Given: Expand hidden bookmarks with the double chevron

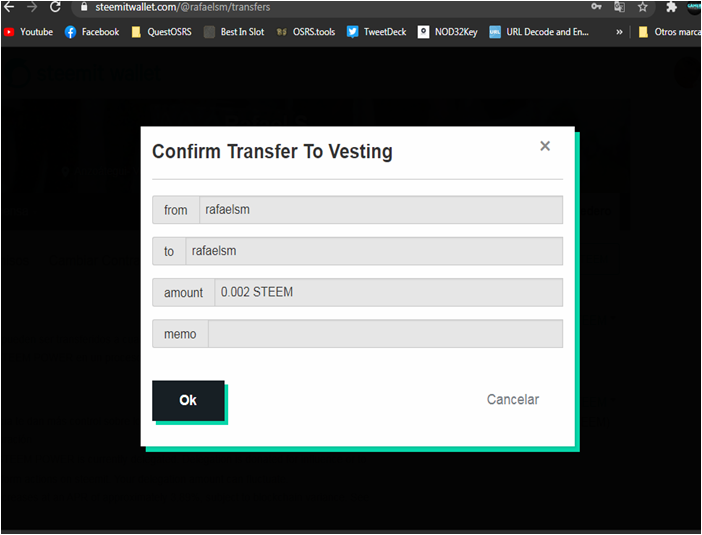Looking at the screenshot, I should click(619, 32).
